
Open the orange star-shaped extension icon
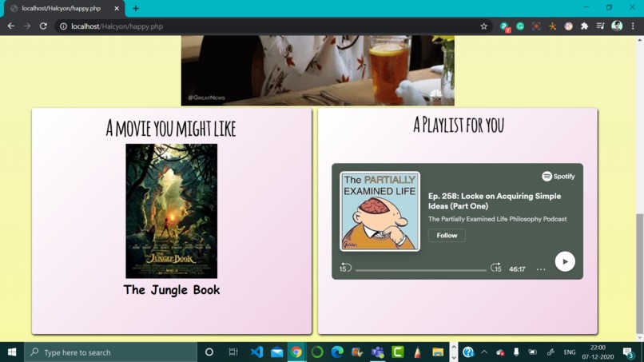[552, 26]
